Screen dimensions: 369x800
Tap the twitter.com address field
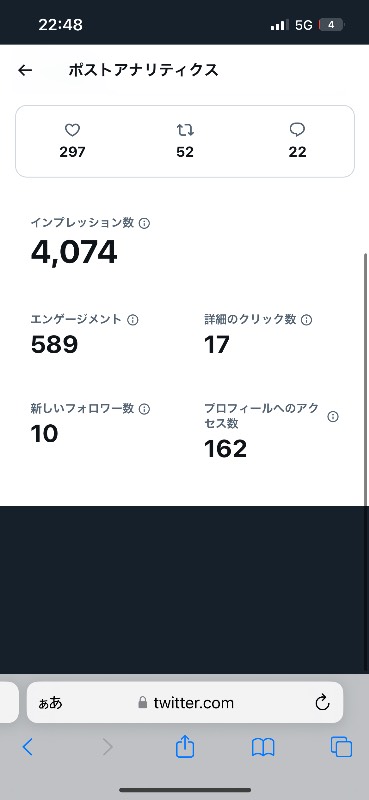185,703
